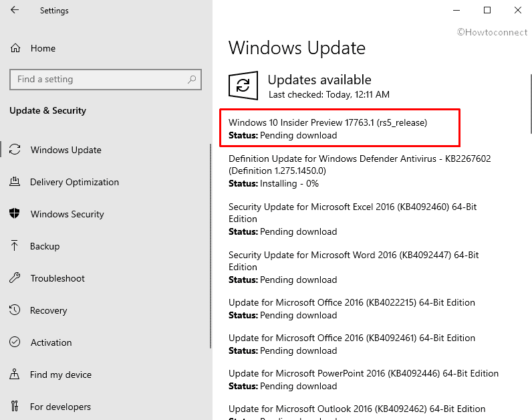Click the large Updates available refresh icon
This screenshot has width=532, height=420.
tap(243, 85)
